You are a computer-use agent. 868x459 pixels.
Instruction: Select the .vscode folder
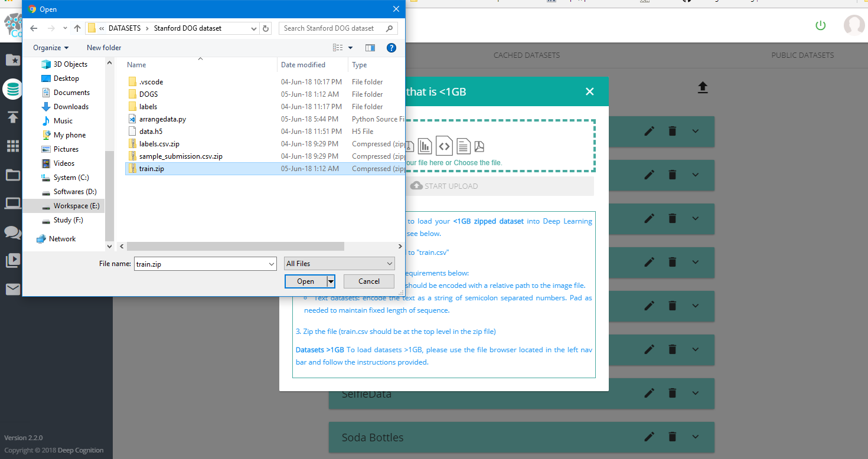point(151,82)
